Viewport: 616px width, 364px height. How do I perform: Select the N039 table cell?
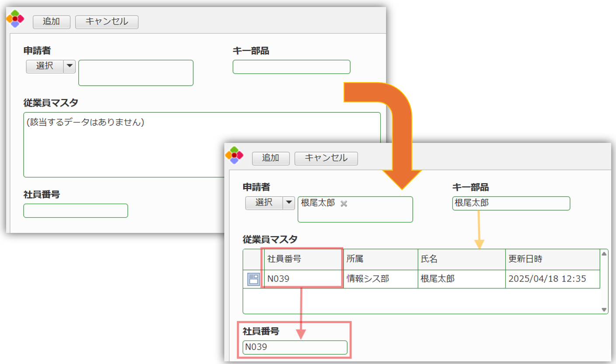[304, 279]
